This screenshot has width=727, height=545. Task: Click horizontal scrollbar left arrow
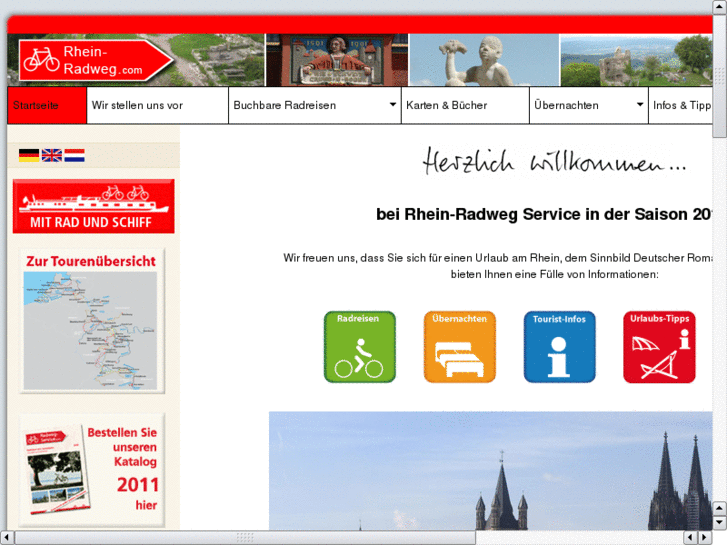pyautogui.click(x=6, y=538)
